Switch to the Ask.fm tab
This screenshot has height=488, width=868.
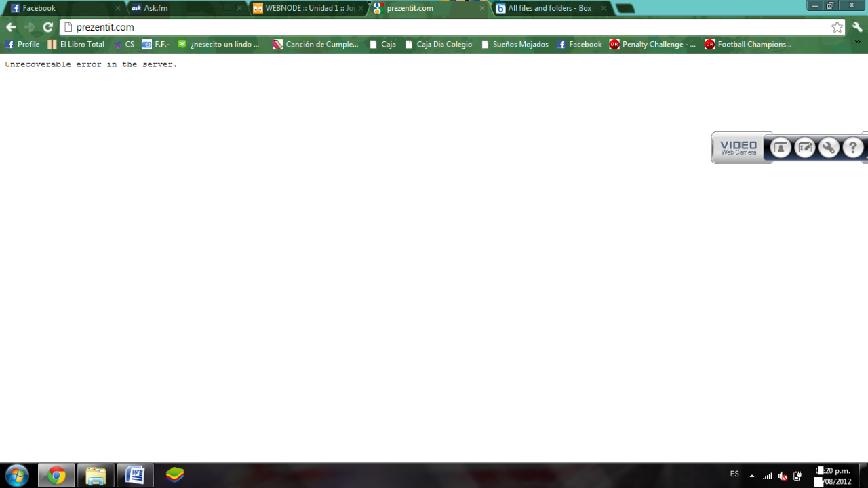click(x=183, y=8)
